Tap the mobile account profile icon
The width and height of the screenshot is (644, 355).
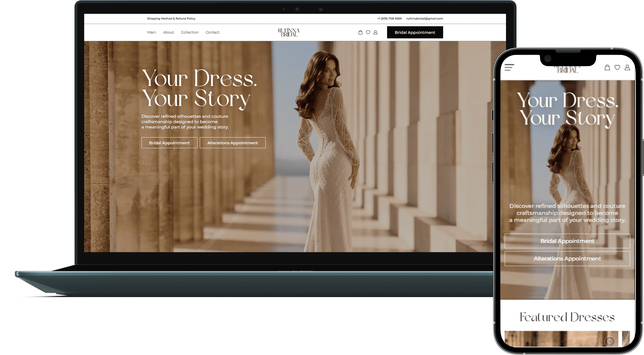pyautogui.click(x=627, y=68)
